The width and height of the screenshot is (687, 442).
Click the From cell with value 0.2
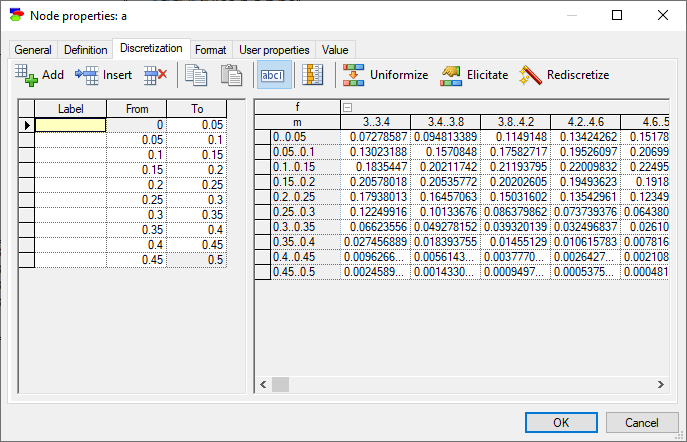136,185
